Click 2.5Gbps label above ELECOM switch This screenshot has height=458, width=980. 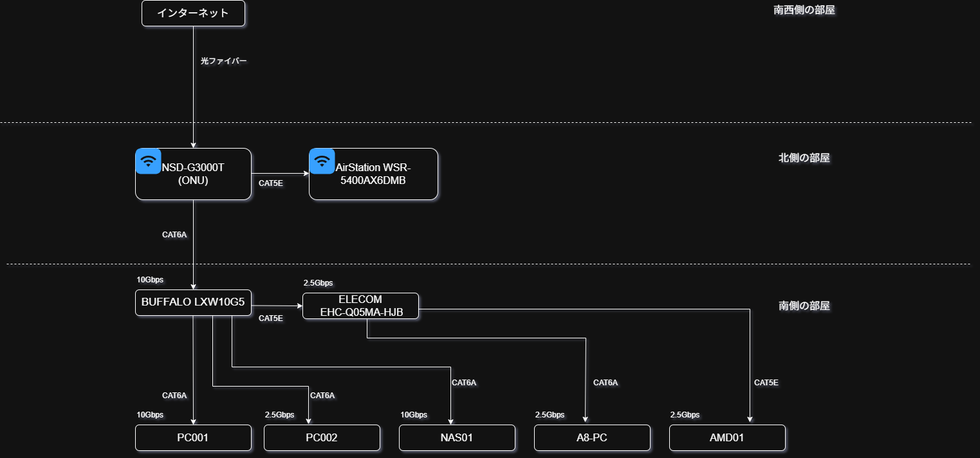(x=319, y=283)
